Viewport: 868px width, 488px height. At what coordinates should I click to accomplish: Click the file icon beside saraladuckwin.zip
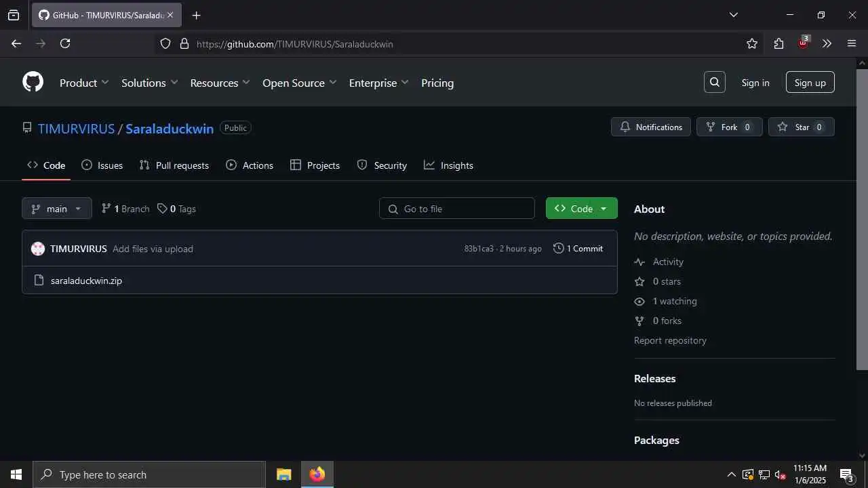[39, 280]
